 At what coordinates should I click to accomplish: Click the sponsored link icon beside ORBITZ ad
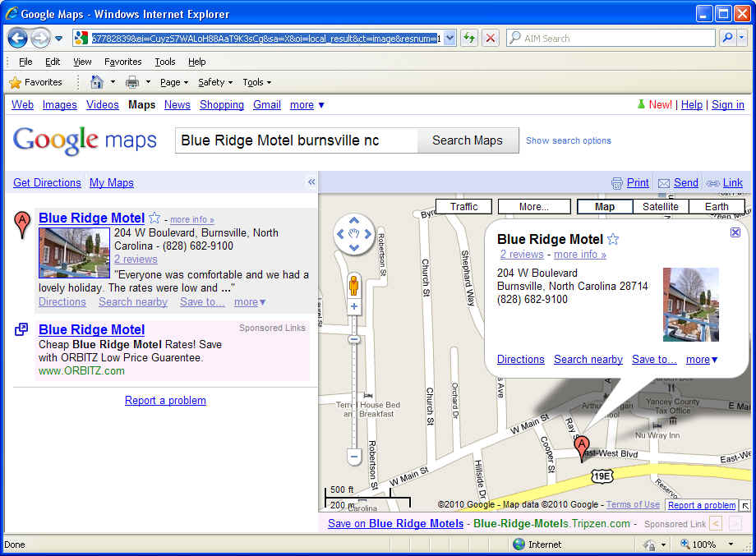point(21,329)
